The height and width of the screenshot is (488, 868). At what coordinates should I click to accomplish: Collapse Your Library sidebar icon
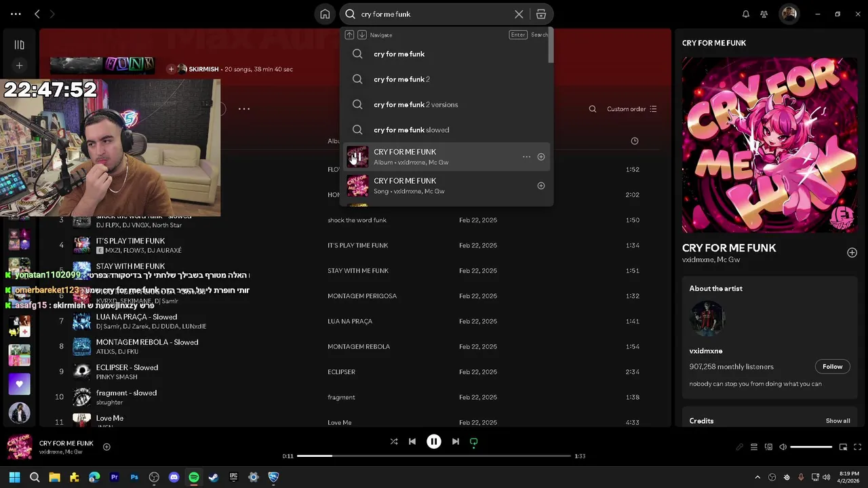click(x=19, y=45)
